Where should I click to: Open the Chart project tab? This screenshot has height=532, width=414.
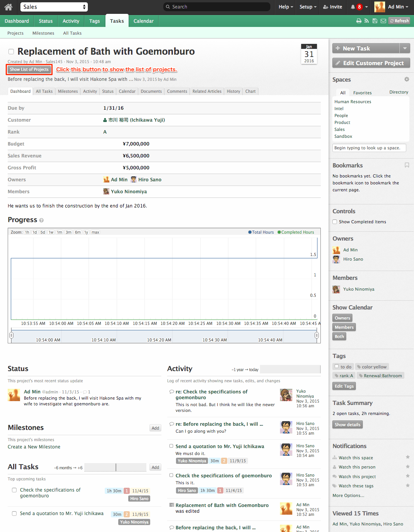click(x=251, y=91)
